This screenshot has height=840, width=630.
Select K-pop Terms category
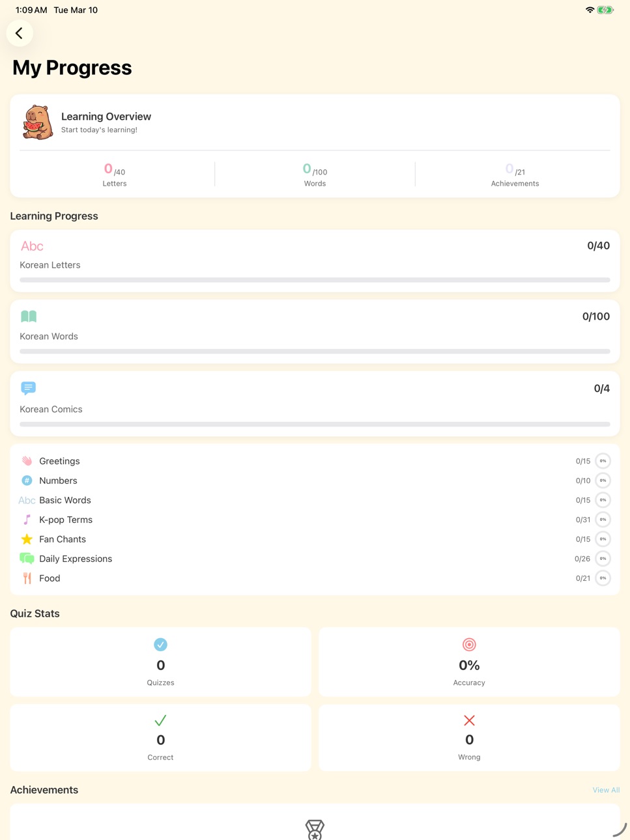click(315, 520)
